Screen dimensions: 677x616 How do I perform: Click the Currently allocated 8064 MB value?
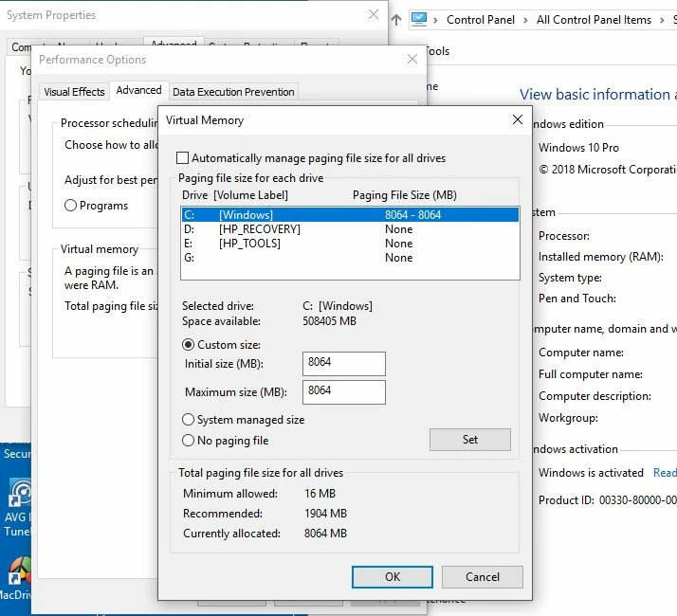[325, 534]
